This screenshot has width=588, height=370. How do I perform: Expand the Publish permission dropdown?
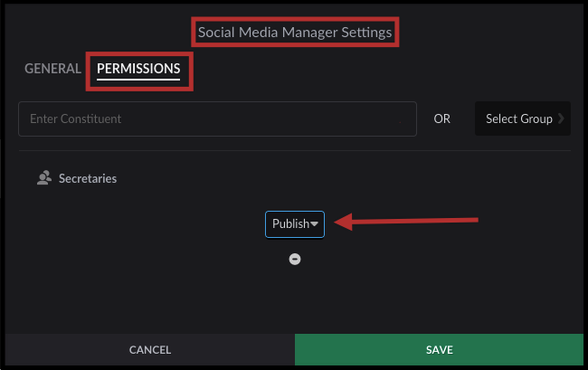pyautogui.click(x=295, y=224)
